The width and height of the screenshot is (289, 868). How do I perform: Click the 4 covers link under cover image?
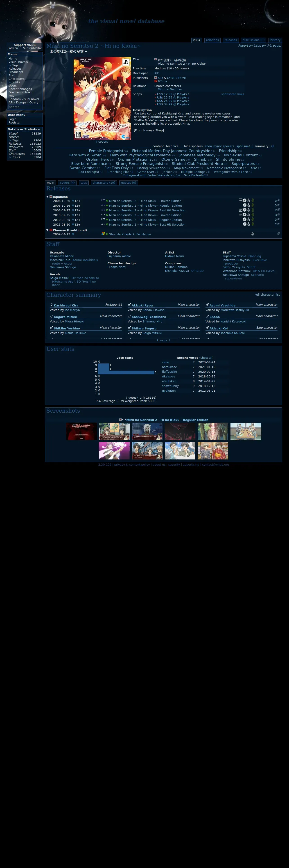click(x=102, y=142)
